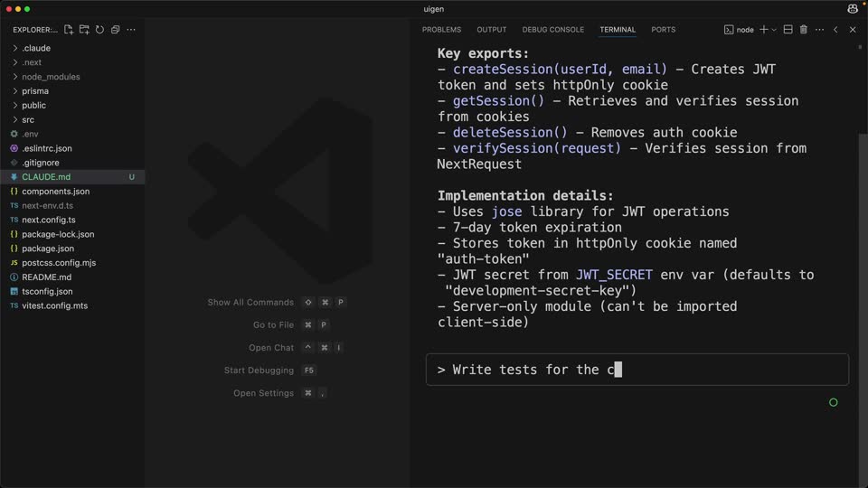Click the EXPLORER panel header
Viewport: 868px width, 488px height.
(35, 30)
